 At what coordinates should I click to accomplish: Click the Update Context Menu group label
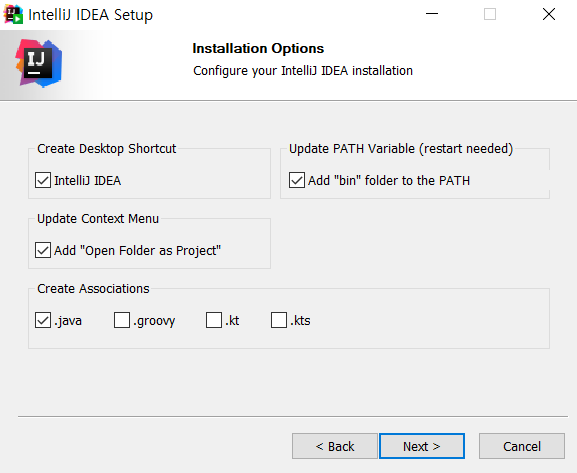(x=98, y=219)
